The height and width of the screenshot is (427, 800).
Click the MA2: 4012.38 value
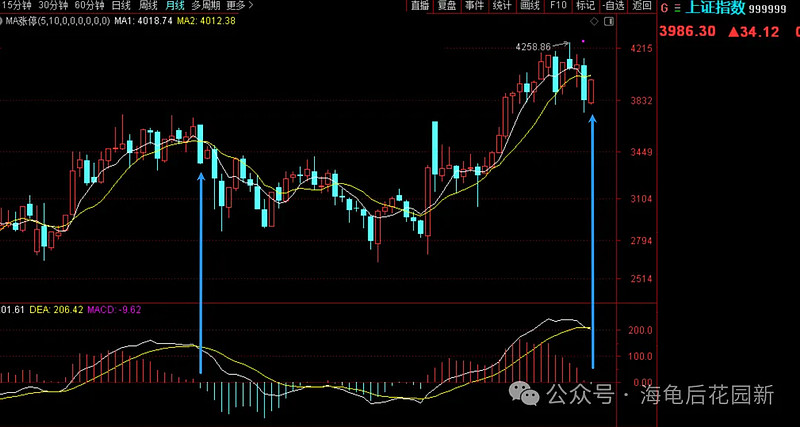[x=206, y=21]
